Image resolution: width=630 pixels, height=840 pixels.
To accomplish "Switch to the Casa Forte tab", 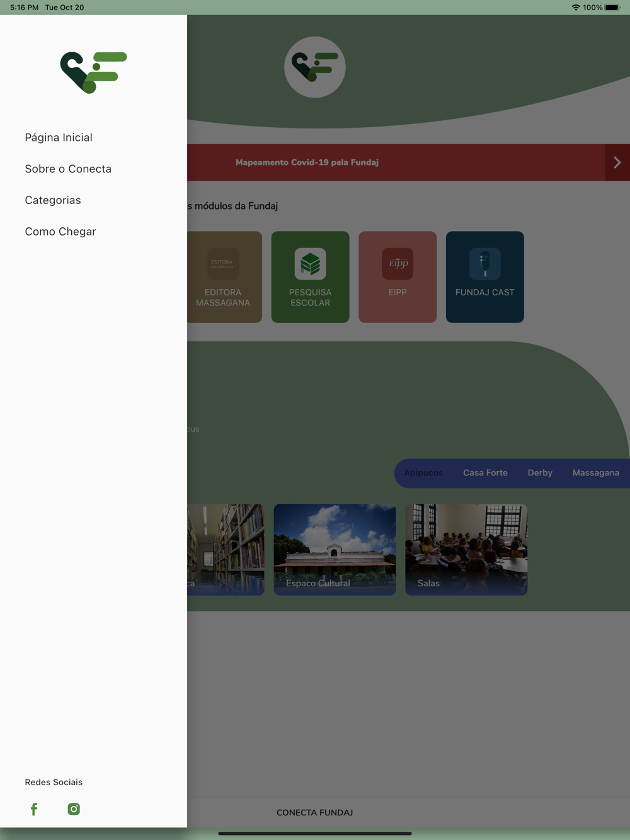I will click(x=485, y=473).
